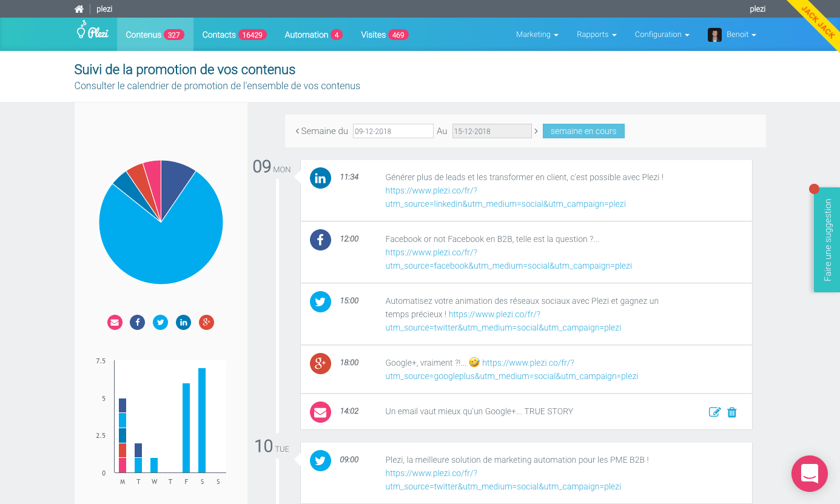Toggle the Twitter filter icon under pie chart
840x504 pixels.
(x=160, y=323)
